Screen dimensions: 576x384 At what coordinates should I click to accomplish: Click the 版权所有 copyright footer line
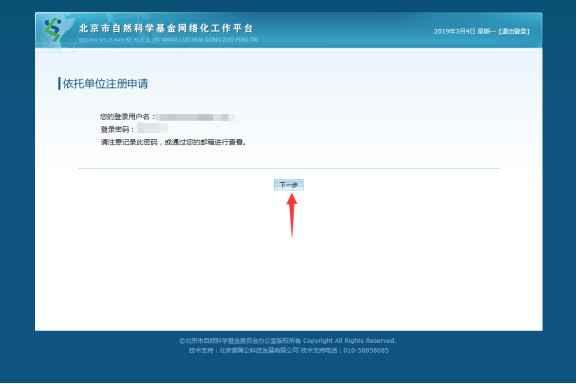(288, 341)
